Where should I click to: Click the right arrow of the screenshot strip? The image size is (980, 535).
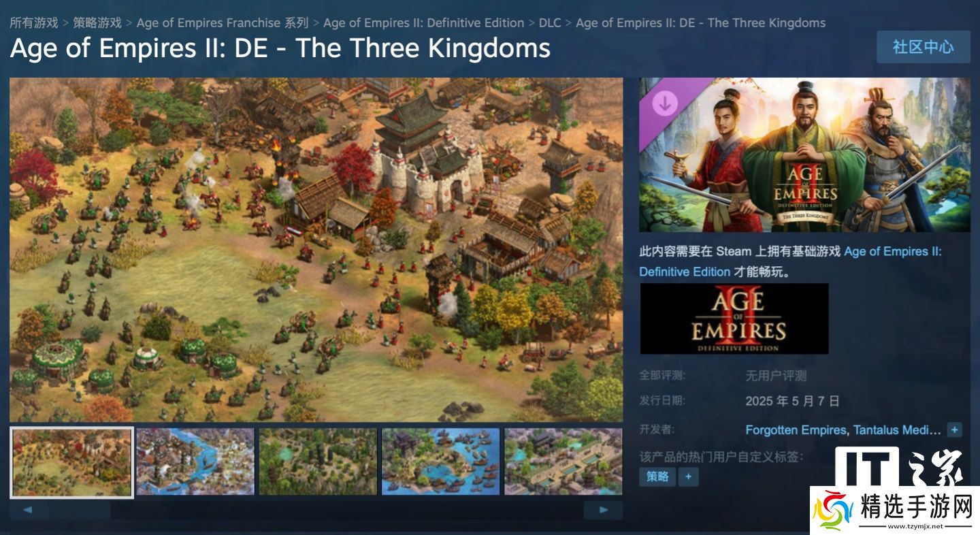pos(604,510)
